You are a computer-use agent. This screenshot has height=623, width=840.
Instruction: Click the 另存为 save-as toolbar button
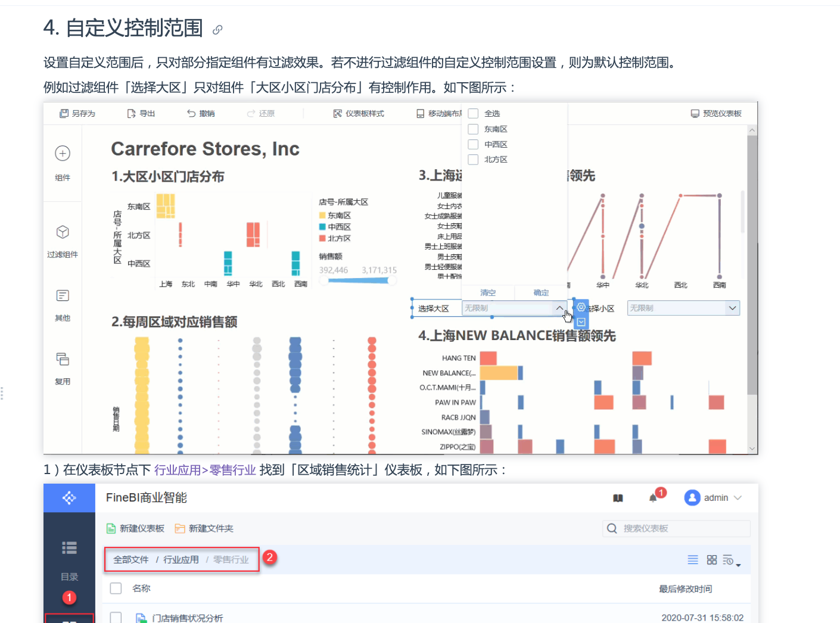(x=77, y=113)
